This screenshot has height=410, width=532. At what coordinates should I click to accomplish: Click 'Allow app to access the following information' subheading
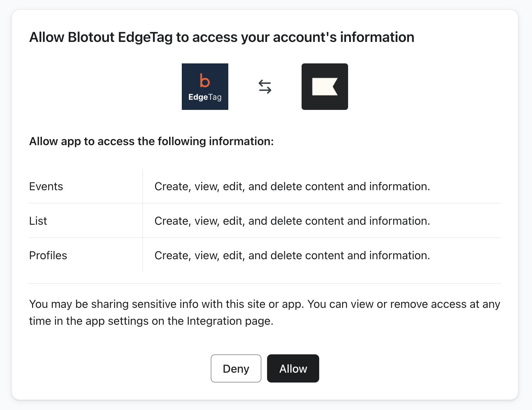point(151,141)
